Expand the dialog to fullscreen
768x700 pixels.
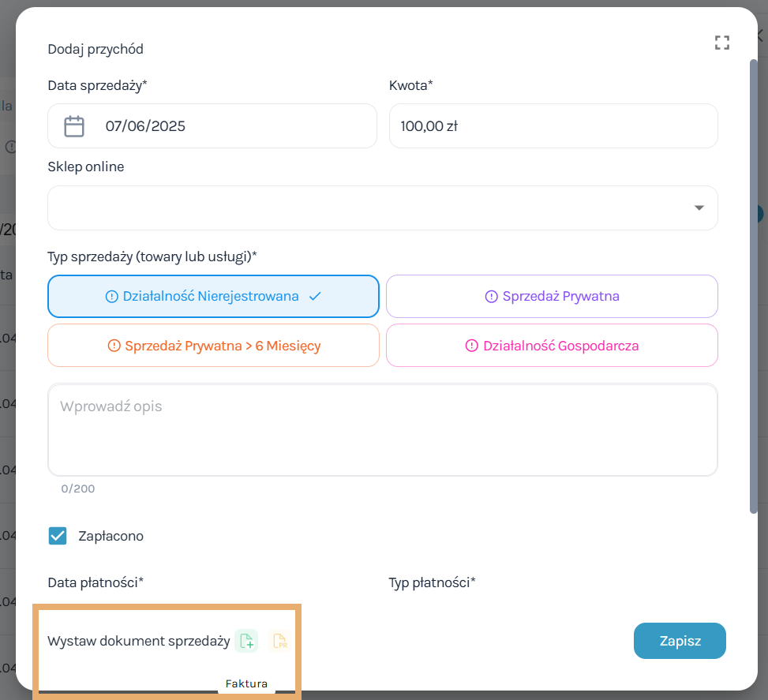722,43
